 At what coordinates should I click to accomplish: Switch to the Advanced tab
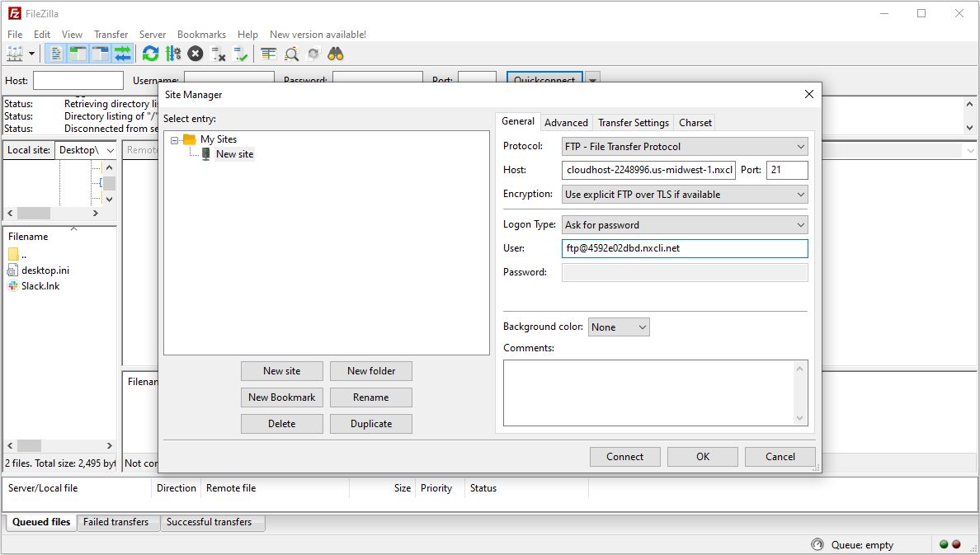click(566, 123)
